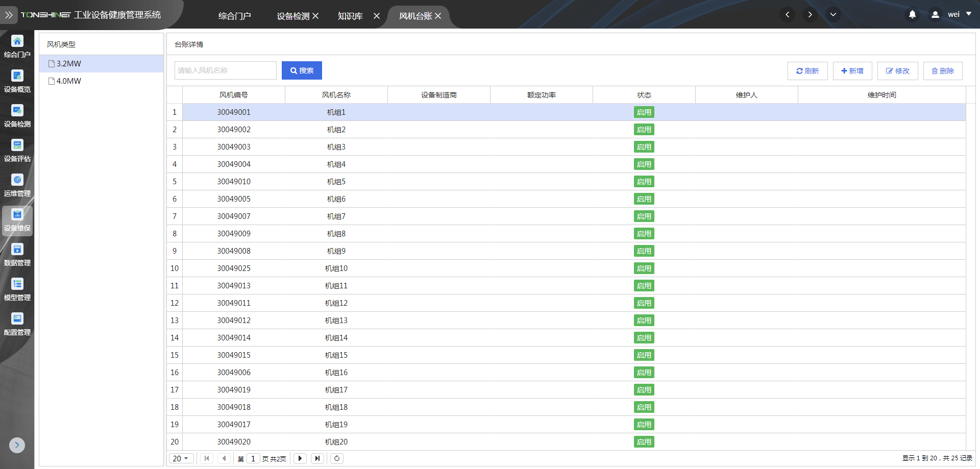Open the 数据管理 sidebar icon
This screenshot has width=980, height=469.
point(17,254)
